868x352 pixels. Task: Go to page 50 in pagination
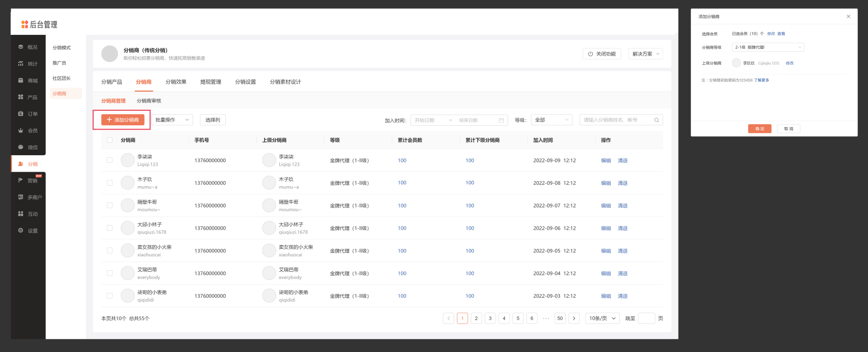pos(560,318)
